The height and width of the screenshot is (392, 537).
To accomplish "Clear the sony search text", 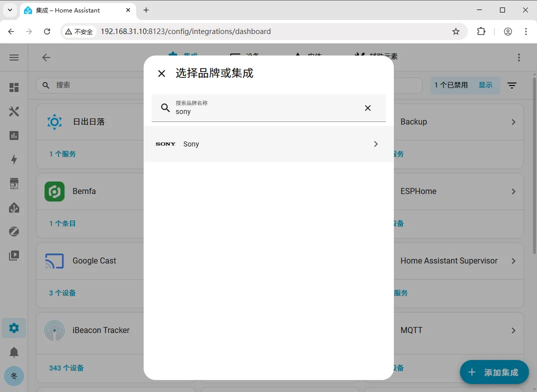I will tap(367, 108).
